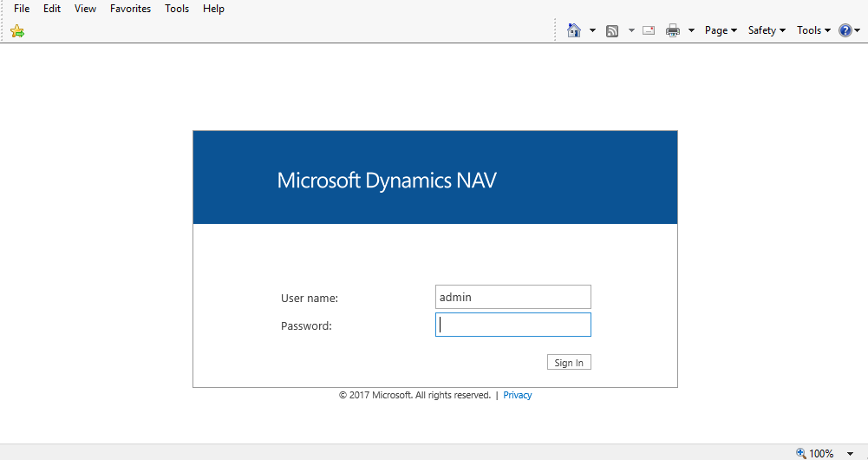Open the Help menu
Viewport: 868px width, 460px height.
(213, 9)
